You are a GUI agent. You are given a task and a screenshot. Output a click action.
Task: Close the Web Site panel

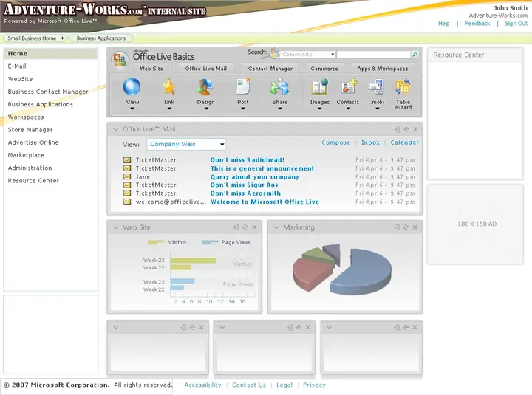[x=254, y=227]
